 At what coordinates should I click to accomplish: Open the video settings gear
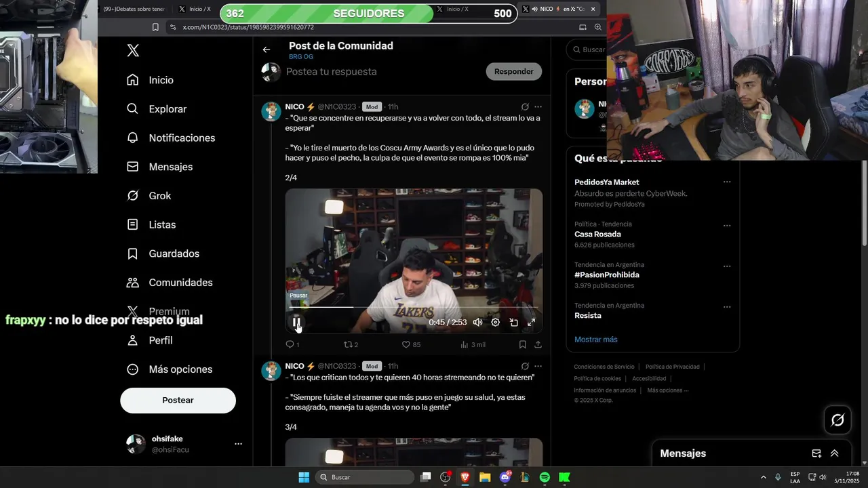click(x=496, y=323)
